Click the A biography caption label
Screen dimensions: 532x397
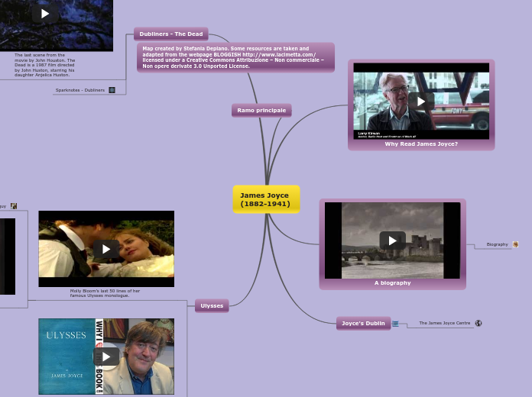click(393, 282)
